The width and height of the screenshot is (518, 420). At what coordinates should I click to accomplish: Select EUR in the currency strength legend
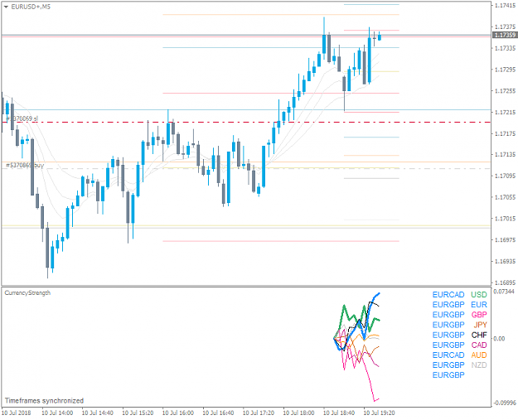pos(479,304)
